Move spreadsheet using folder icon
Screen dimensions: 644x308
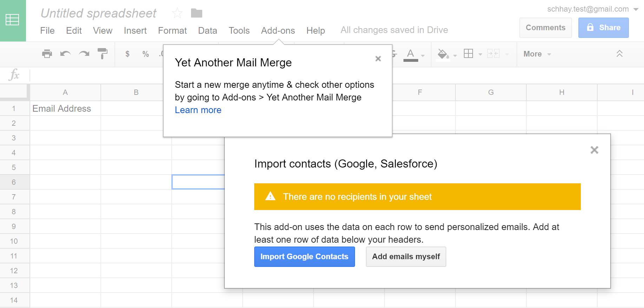[x=197, y=13]
